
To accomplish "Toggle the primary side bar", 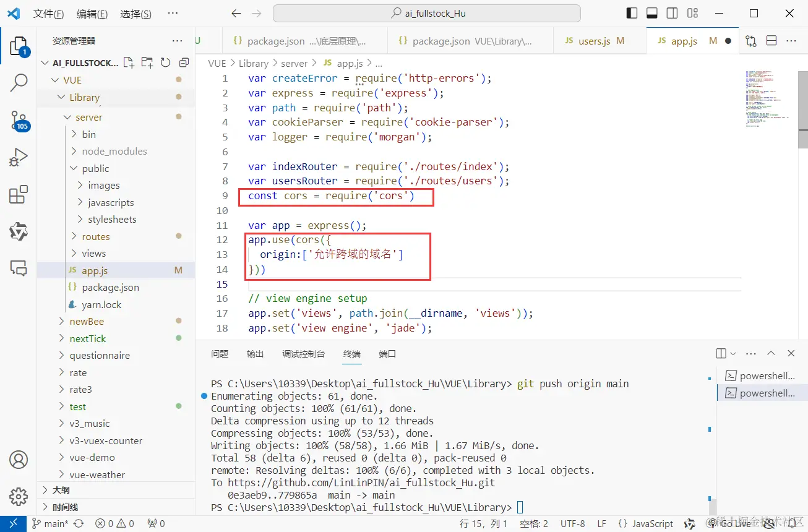I will tap(632, 14).
